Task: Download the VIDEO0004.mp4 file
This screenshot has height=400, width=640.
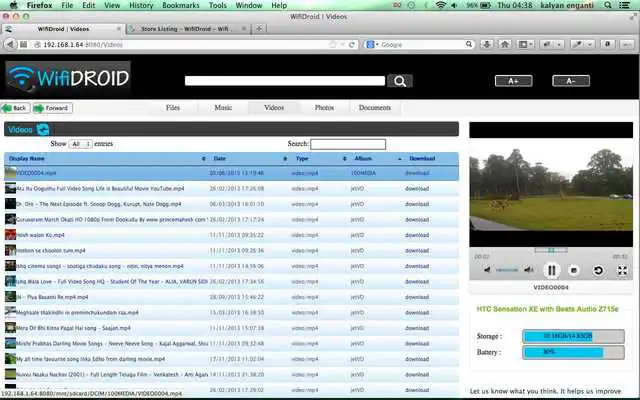Action: coord(417,173)
